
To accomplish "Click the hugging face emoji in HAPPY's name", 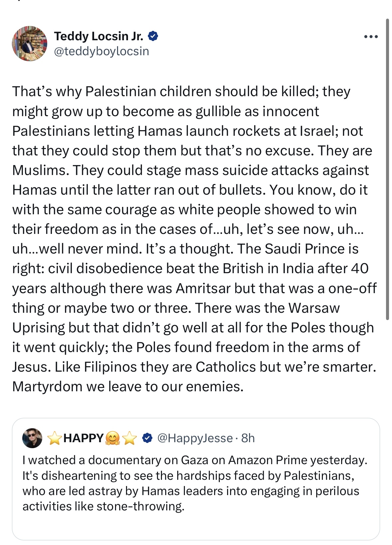I will tap(113, 438).
